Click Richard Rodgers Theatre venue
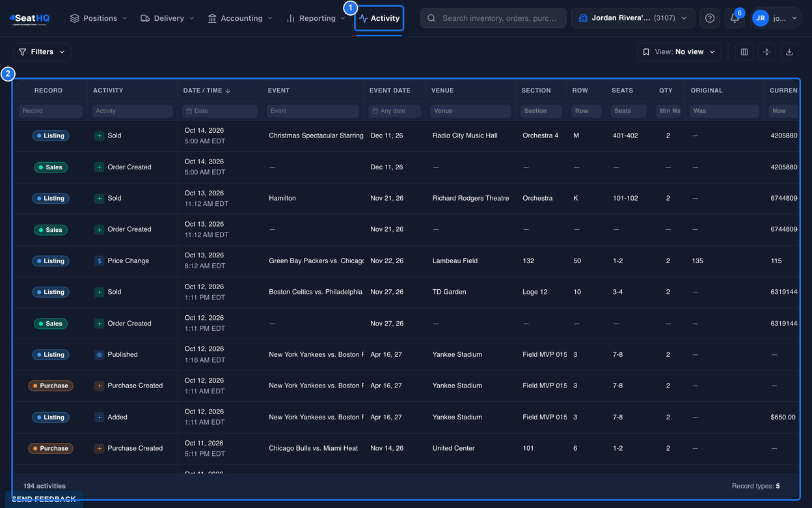 pos(470,198)
